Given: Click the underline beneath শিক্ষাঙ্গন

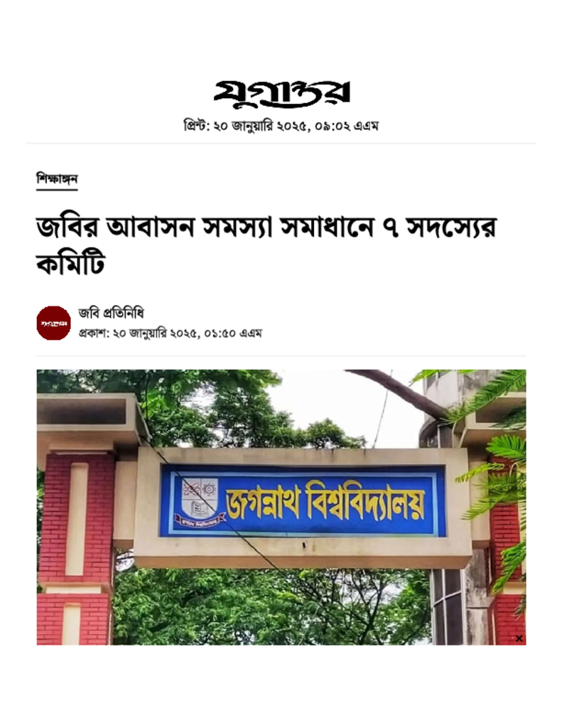Looking at the screenshot, I should [x=57, y=189].
